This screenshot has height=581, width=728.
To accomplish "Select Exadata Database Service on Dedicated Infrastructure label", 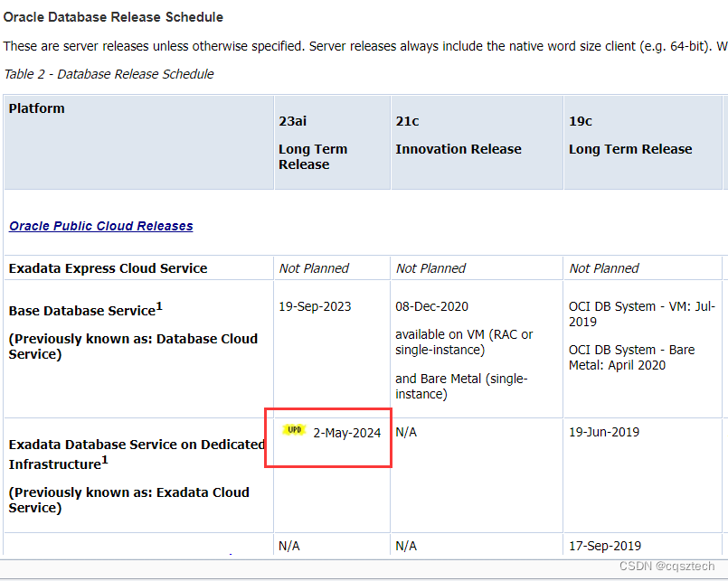I will pos(137,454).
